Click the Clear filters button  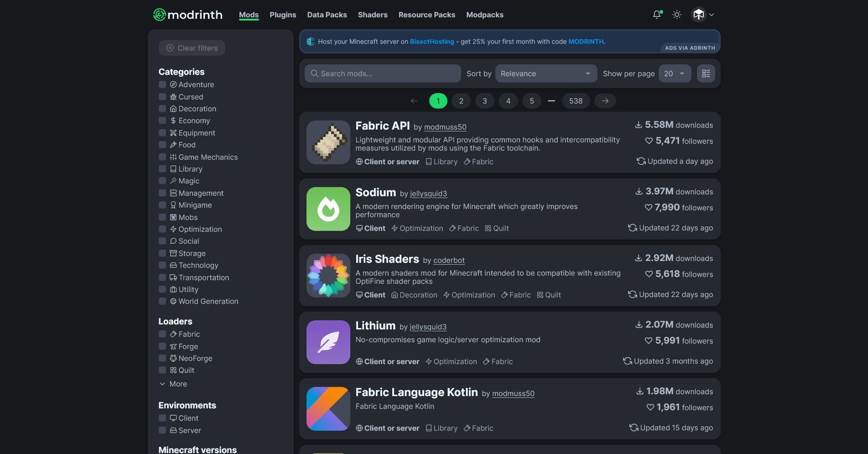click(192, 48)
